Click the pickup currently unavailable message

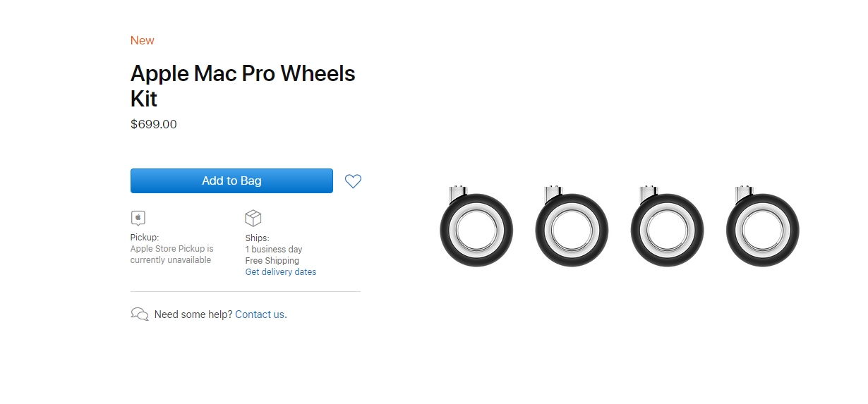171,255
